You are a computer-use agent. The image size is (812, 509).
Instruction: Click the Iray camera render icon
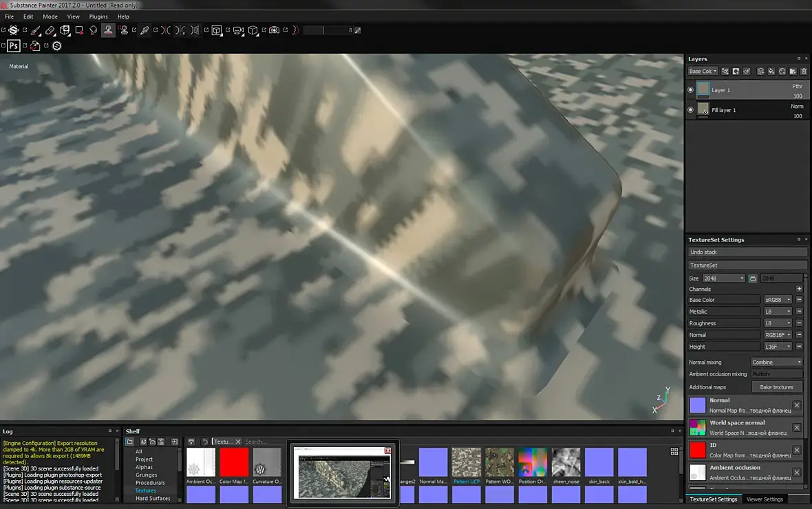point(275,30)
